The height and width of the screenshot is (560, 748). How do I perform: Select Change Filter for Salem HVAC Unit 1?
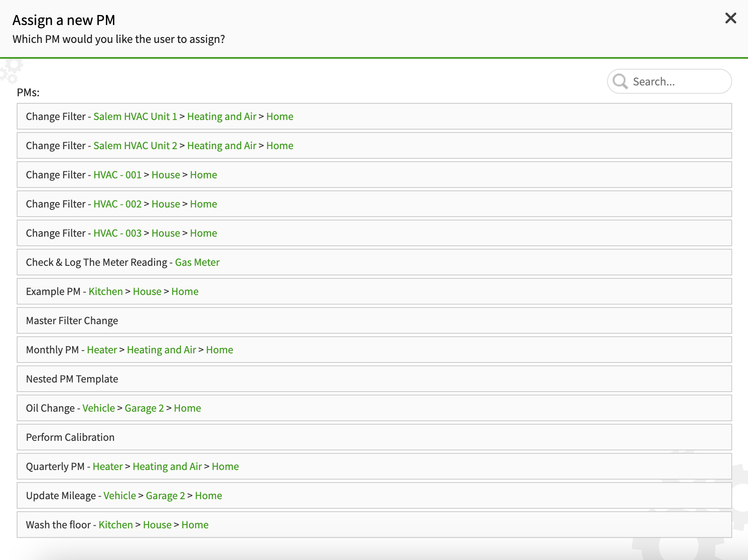click(x=55, y=117)
